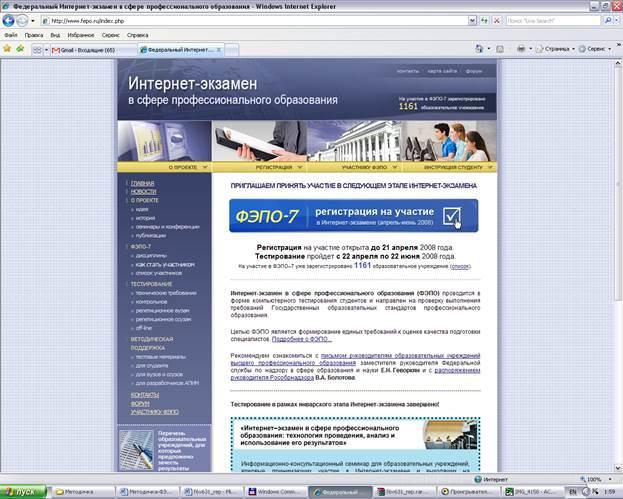The image size is (623, 499).
Task: Open the Избранное menu
Action: (x=83, y=34)
